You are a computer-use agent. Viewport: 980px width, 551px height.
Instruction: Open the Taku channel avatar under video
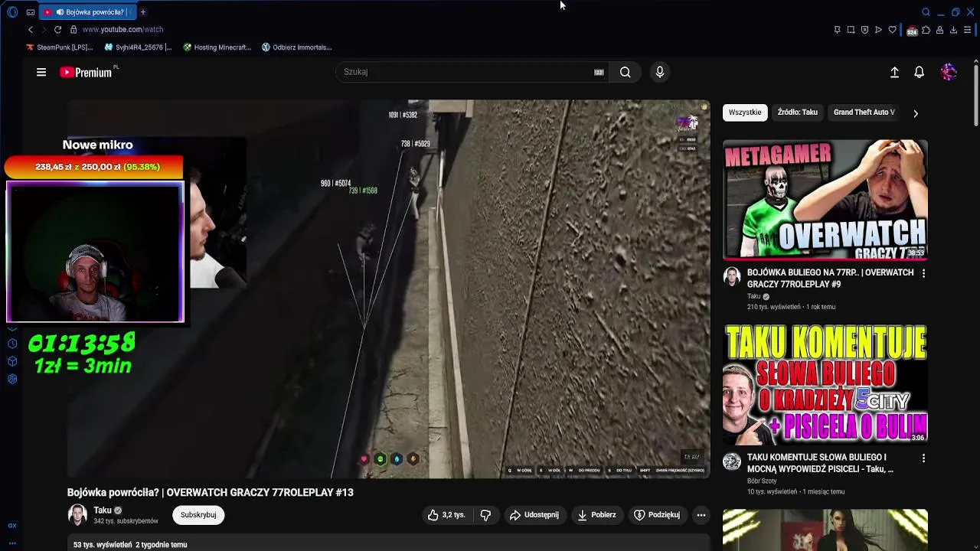point(77,515)
